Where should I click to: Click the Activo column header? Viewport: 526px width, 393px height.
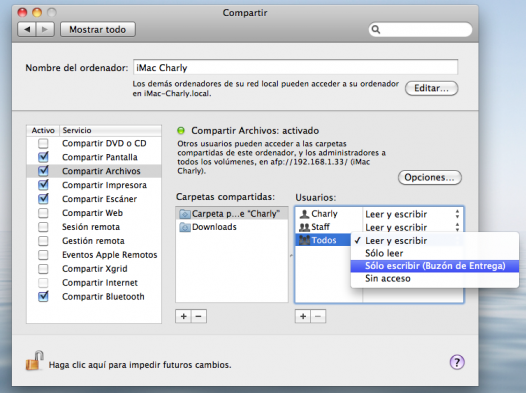[x=43, y=130]
